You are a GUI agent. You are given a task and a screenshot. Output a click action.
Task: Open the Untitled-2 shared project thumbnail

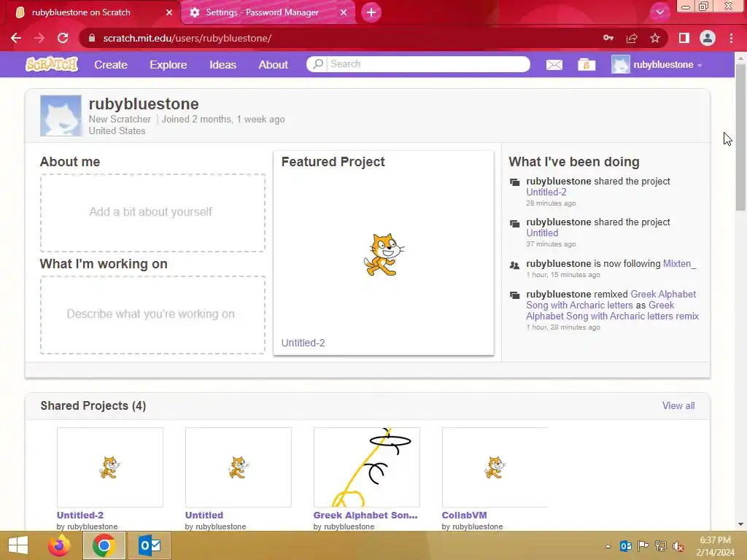110,467
